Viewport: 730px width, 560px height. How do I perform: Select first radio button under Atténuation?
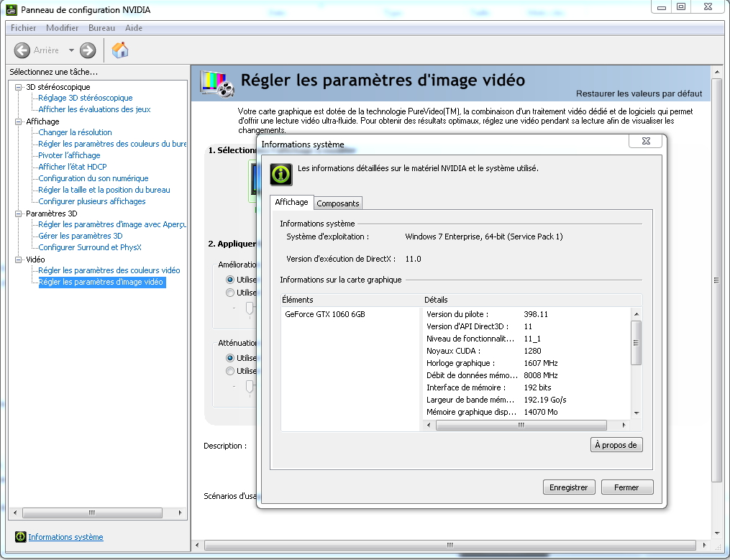[x=230, y=358]
